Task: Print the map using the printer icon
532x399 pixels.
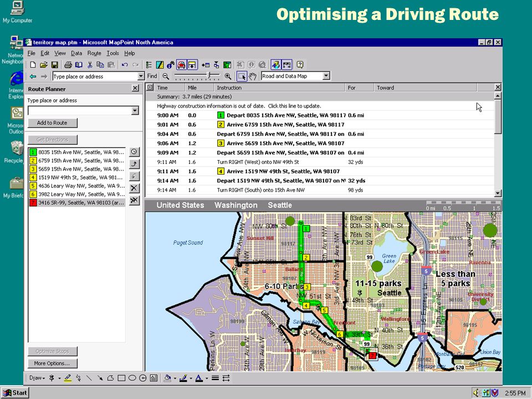Action: point(68,65)
